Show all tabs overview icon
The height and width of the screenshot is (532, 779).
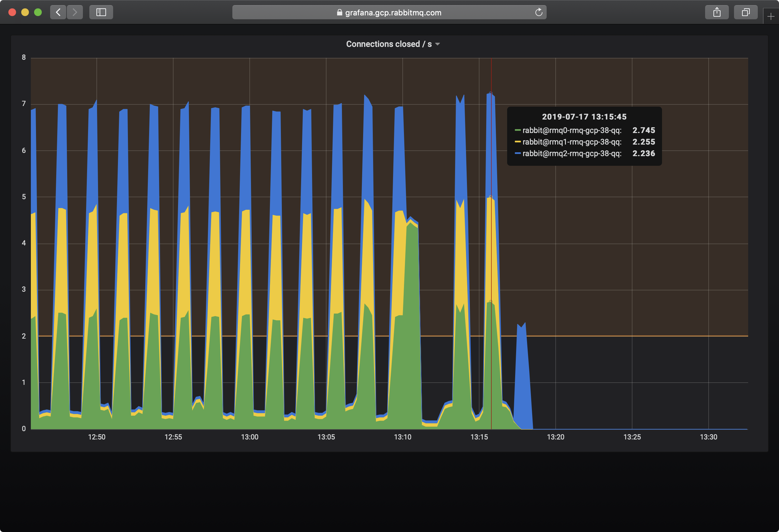(746, 13)
